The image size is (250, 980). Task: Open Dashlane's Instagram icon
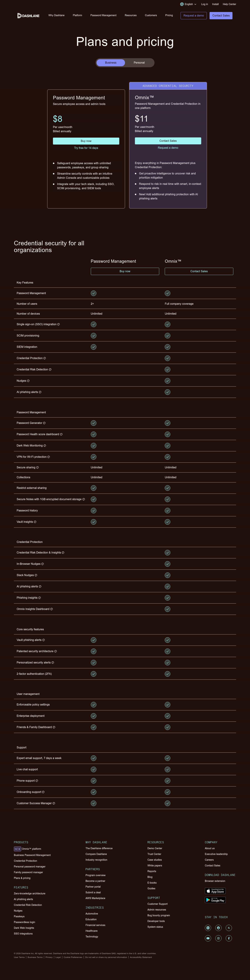[218, 938]
